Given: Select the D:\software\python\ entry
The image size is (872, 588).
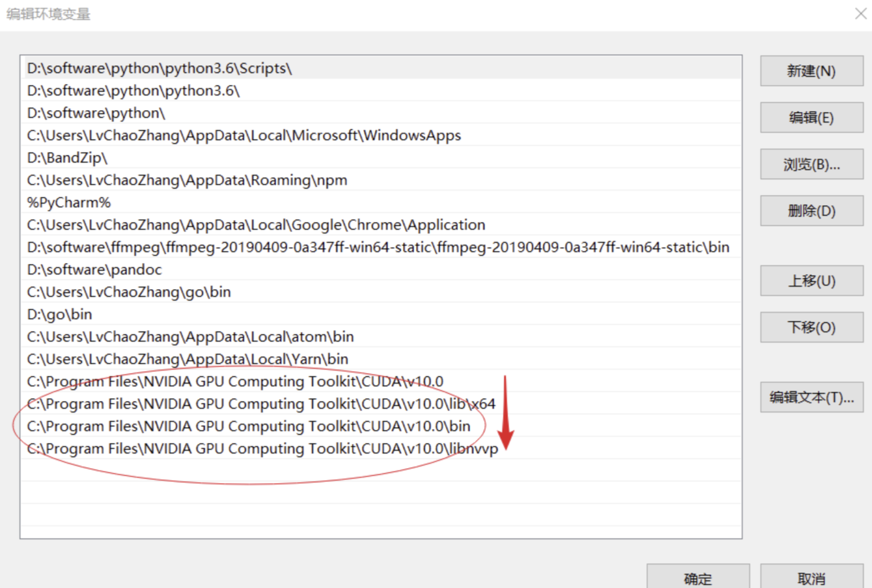Looking at the screenshot, I should (381, 113).
